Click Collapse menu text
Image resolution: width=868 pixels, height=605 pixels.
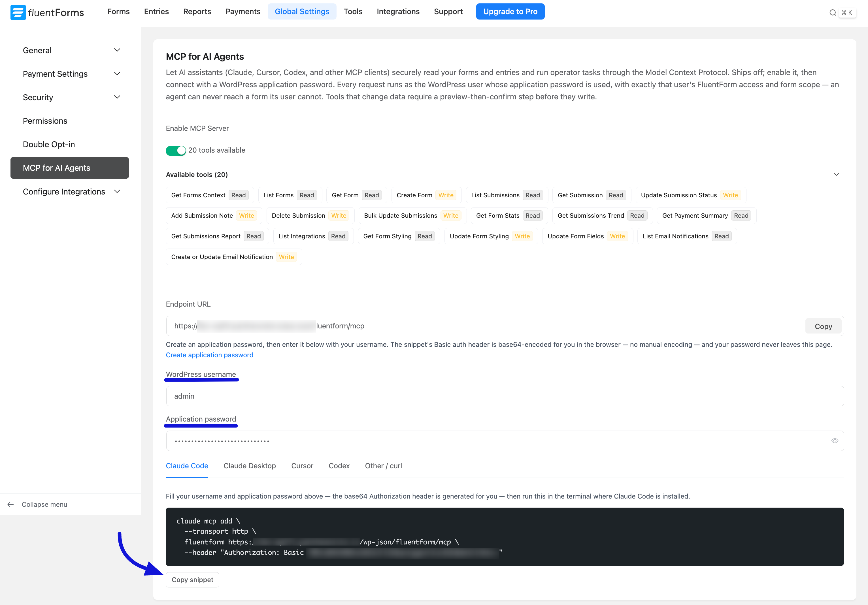[x=44, y=504]
